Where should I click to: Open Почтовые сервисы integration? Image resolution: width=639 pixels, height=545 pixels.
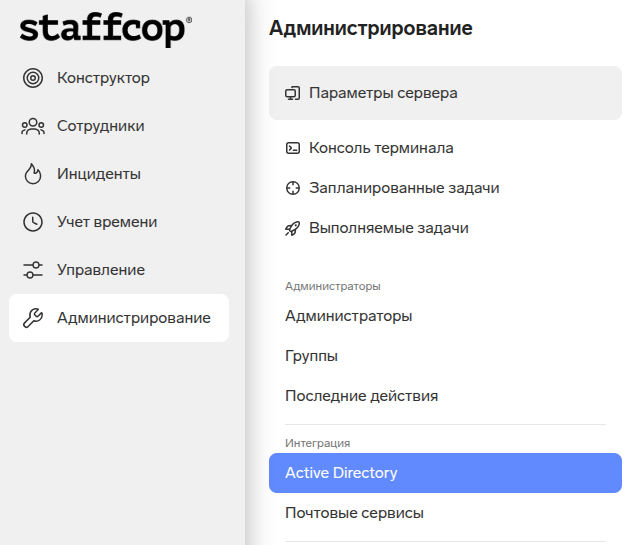(x=354, y=513)
